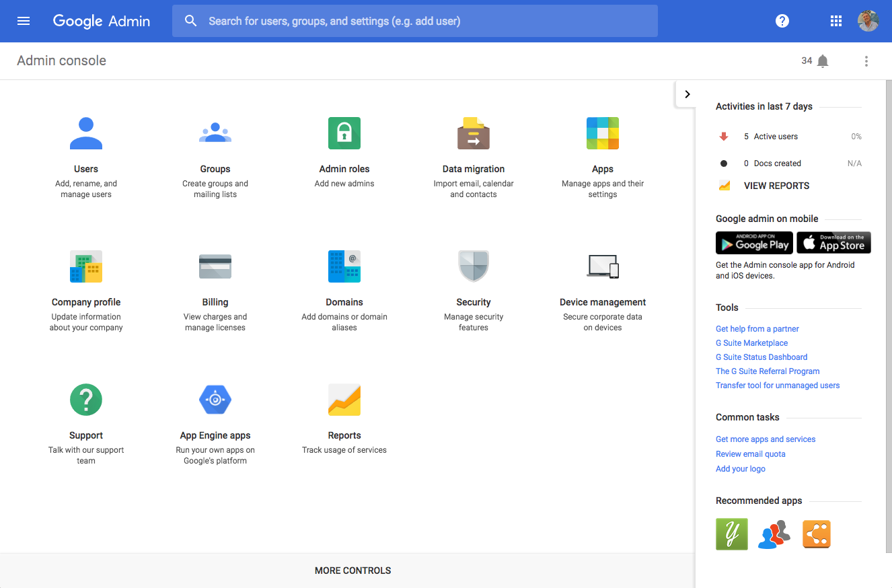
Task: Click Get more apps and services link
Action: tap(766, 439)
